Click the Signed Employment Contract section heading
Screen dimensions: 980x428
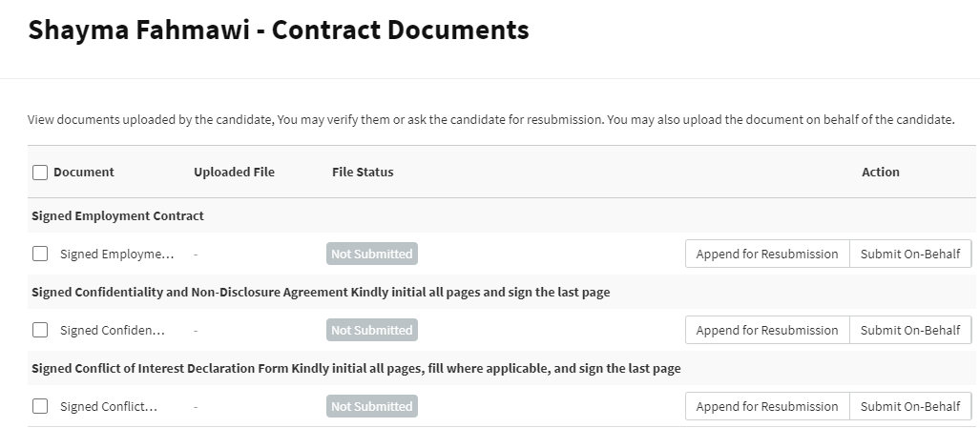pos(118,216)
